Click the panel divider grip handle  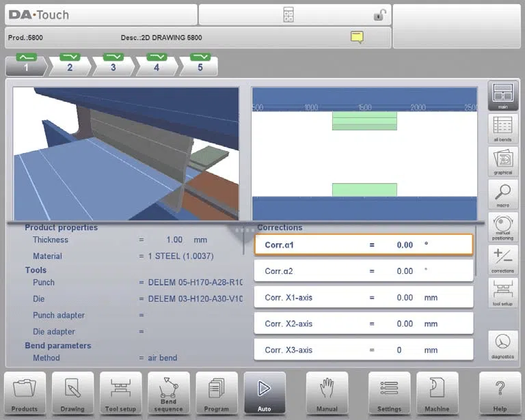pyautogui.click(x=244, y=230)
